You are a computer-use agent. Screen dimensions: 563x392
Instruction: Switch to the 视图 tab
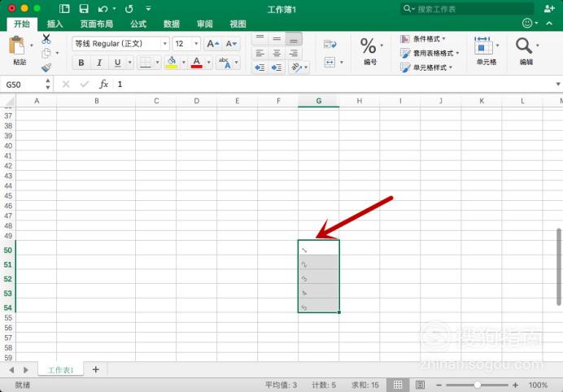238,24
